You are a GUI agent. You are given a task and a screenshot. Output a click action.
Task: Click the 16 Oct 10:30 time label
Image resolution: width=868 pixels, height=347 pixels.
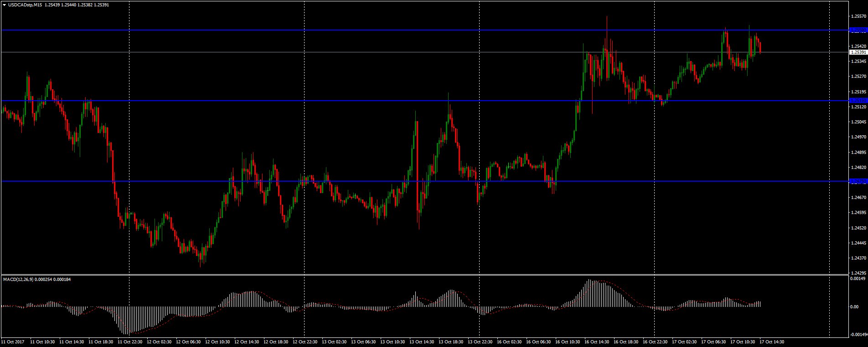568,342
